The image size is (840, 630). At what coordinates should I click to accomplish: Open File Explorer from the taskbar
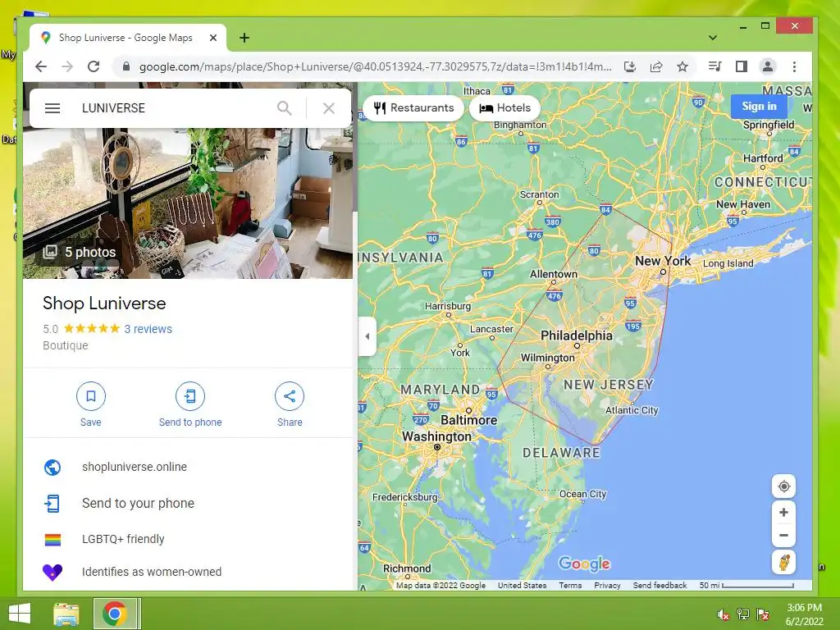click(x=66, y=614)
